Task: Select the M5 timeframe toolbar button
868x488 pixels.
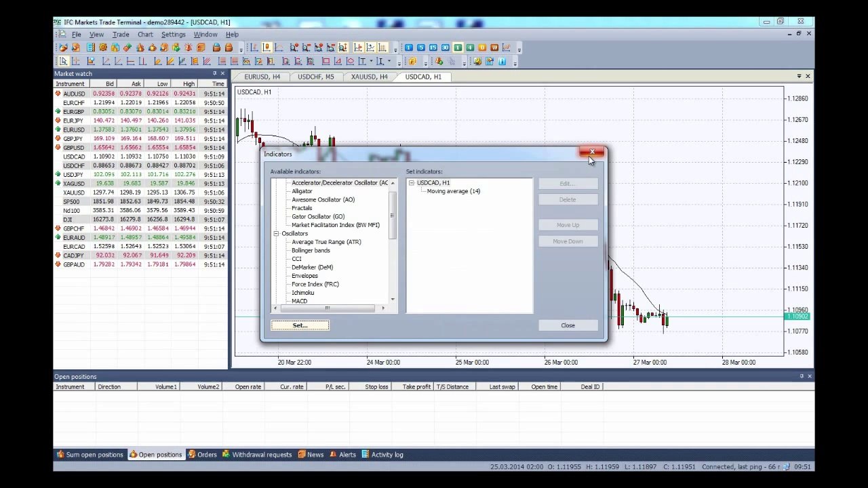Action: coord(421,47)
